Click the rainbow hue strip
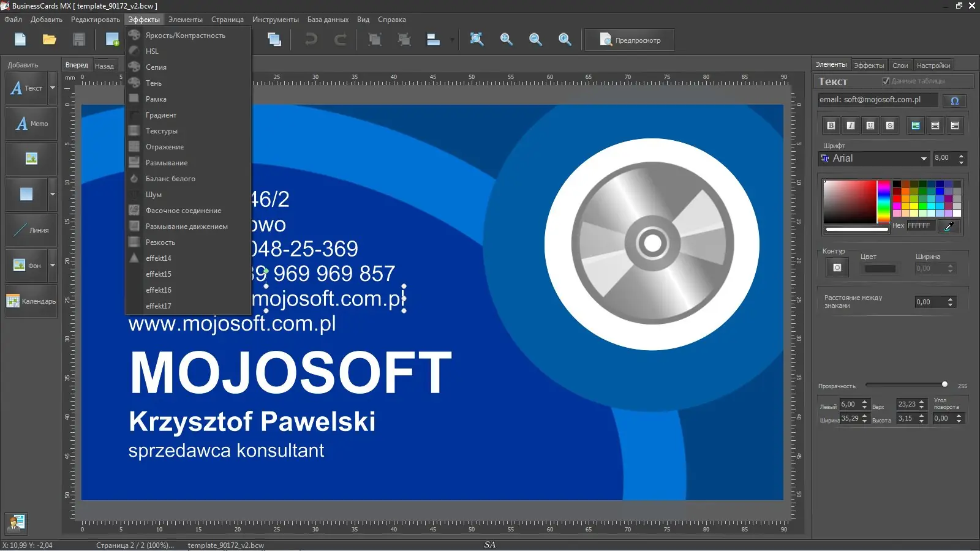 coord(883,201)
